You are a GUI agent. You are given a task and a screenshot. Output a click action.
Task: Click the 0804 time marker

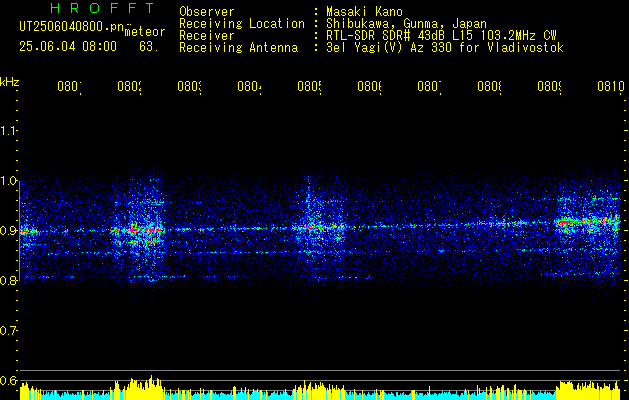[250, 86]
